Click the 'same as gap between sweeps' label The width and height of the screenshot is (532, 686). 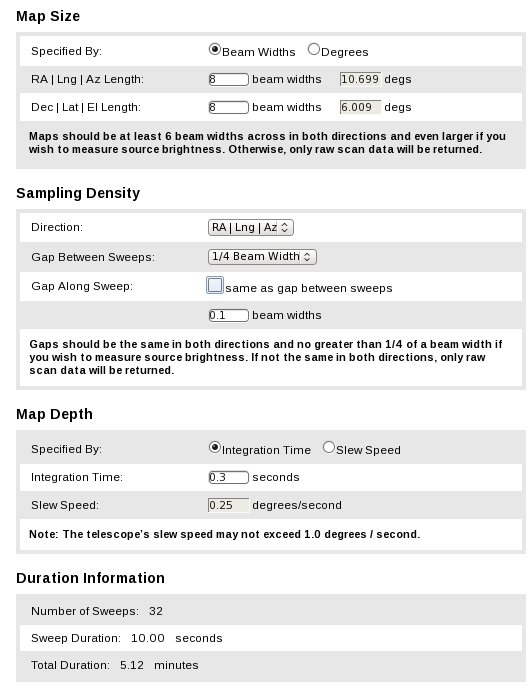point(309,288)
